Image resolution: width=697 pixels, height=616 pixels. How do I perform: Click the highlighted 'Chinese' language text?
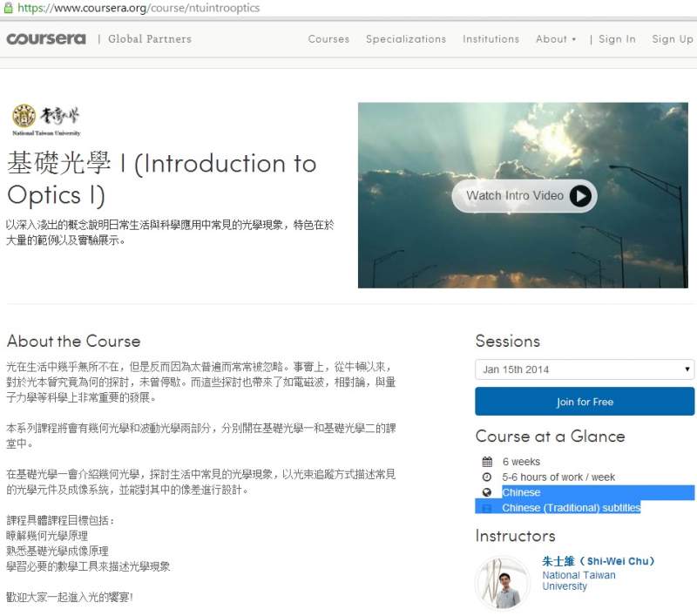click(521, 492)
